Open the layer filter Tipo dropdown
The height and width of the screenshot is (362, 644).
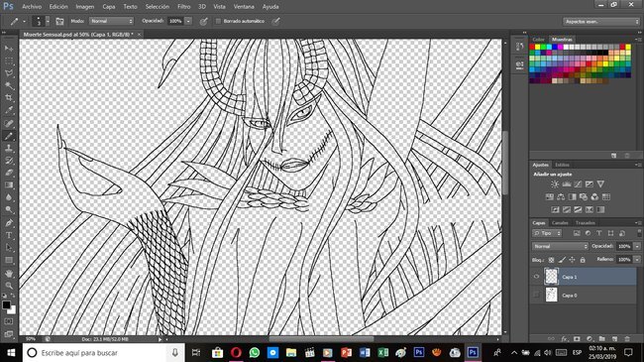547,233
